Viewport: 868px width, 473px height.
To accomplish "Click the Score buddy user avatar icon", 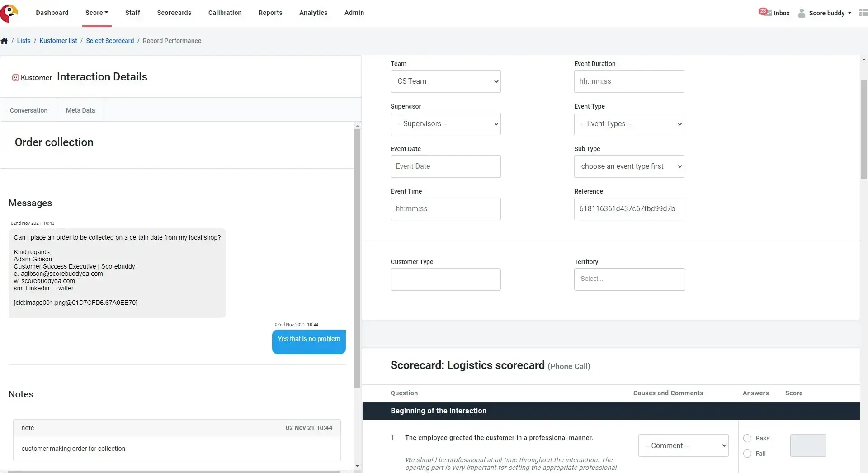I will pos(802,13).
